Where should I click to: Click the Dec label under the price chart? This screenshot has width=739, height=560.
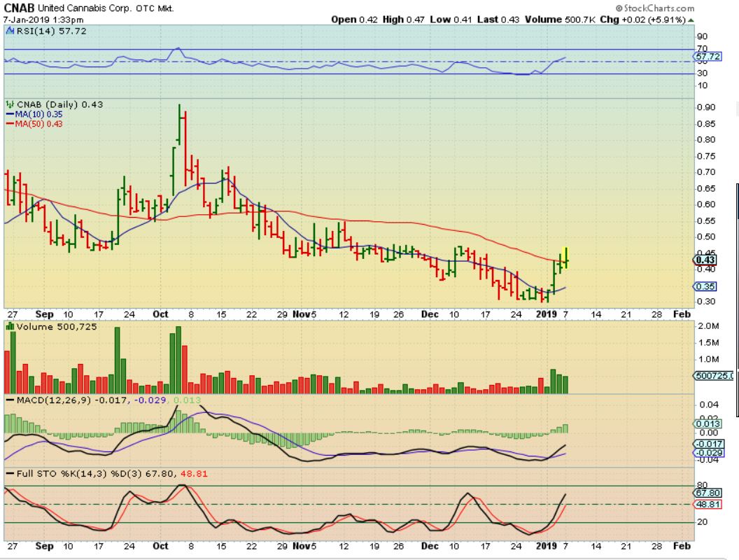[430, 314]
